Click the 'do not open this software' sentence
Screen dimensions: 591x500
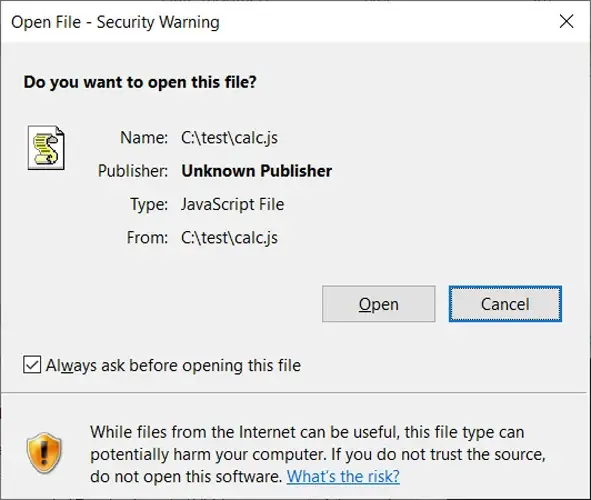(x=186, y=477)
